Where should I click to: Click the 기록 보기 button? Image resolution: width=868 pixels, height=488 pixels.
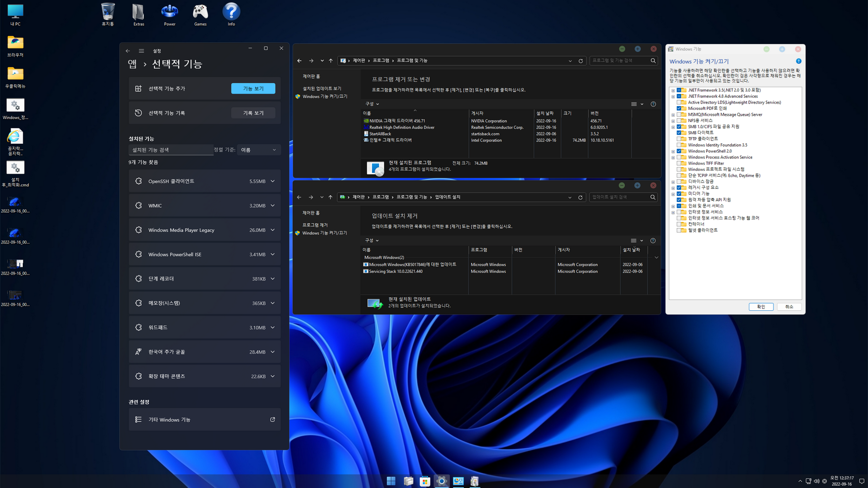coord(253,113)
